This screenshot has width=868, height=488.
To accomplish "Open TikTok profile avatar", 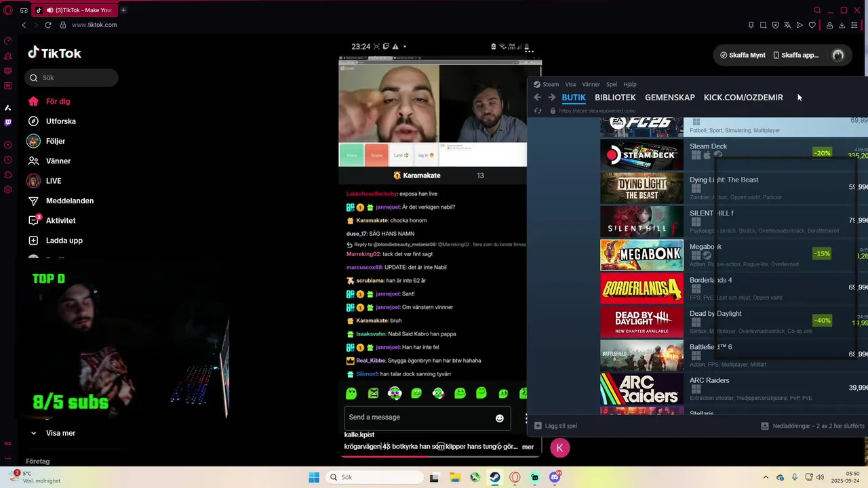I will click(838, 56).
